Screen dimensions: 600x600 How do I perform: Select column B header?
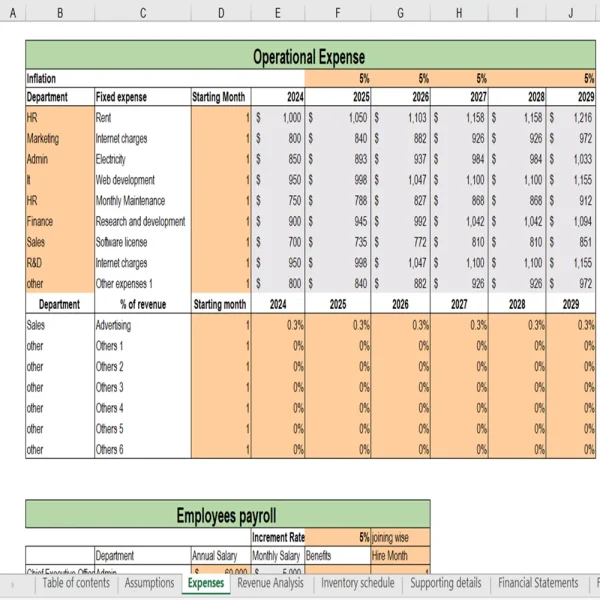pyautogui.click(x=60, y=13)
